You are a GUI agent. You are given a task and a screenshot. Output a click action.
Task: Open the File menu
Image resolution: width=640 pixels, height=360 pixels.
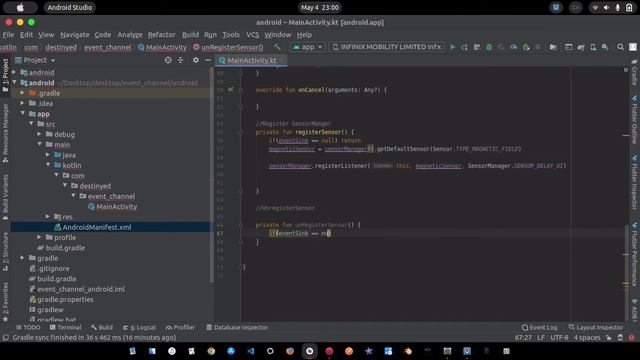pos(8,35)
